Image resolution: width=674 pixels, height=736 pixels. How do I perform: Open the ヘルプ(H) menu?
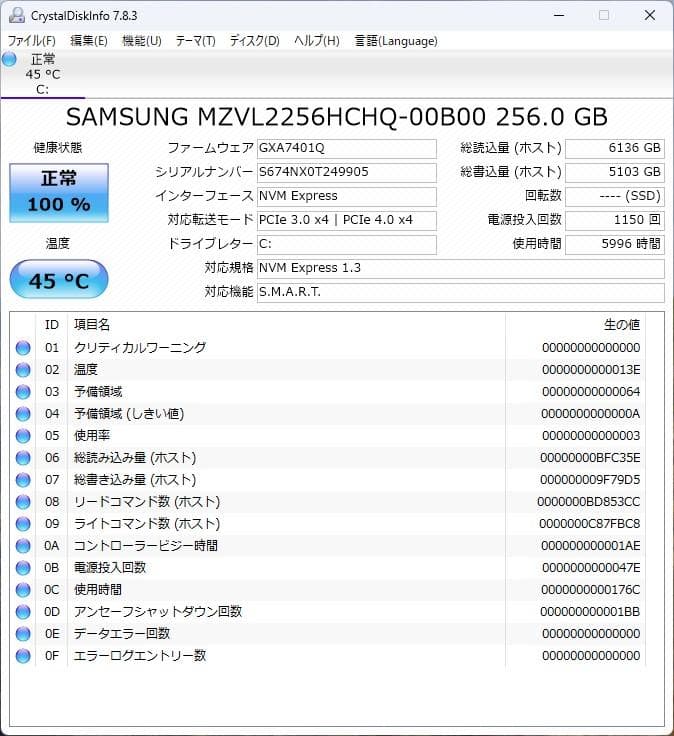coord(317,41)
